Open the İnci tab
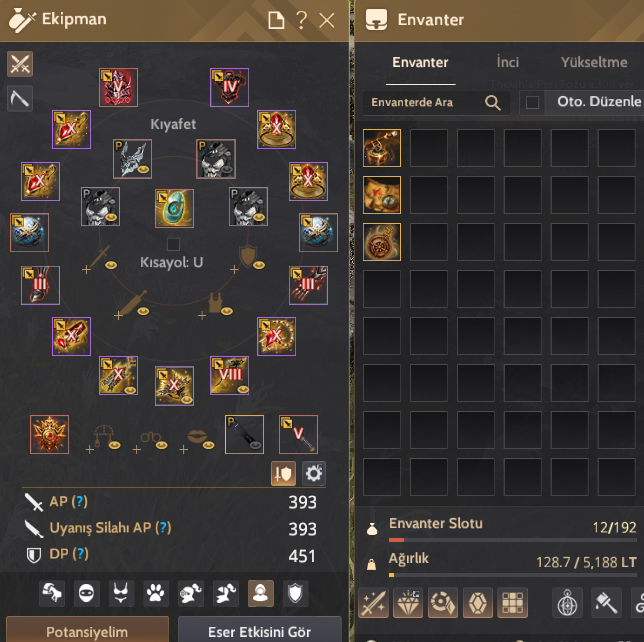 (x=508, y=62)
